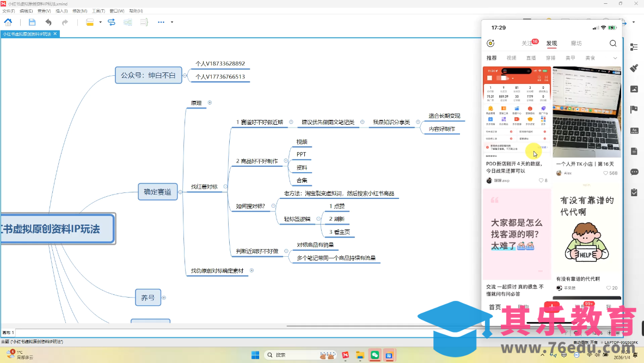Open the Comments speech bubble panel
This screenshot has width=644, height=363.
pos(634,172)
